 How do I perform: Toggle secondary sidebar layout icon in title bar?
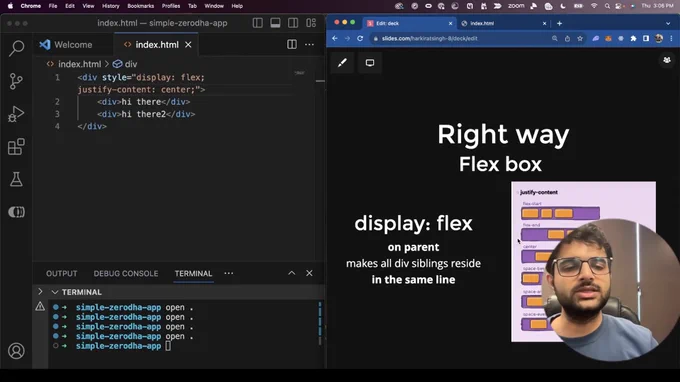click(293, 23)
